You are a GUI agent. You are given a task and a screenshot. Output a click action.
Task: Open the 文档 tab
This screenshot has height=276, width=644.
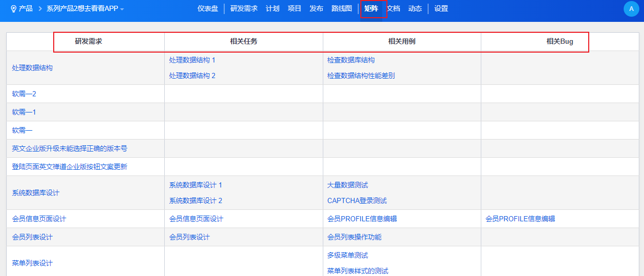pos(393,9)
